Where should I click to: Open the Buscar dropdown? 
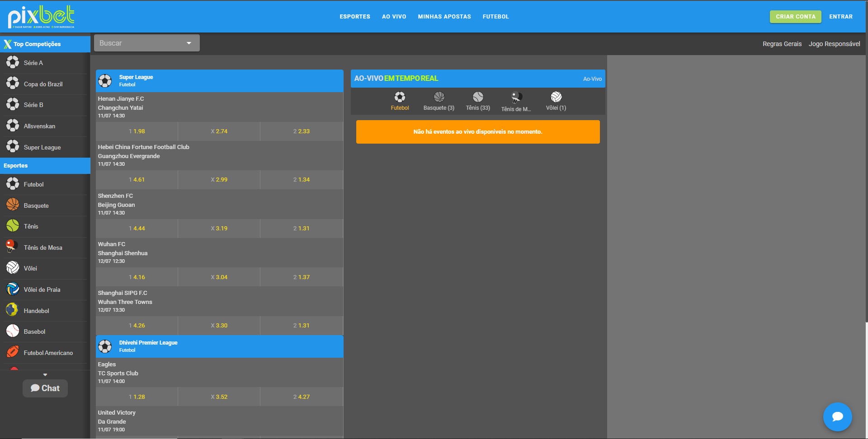tap(146, 43)
